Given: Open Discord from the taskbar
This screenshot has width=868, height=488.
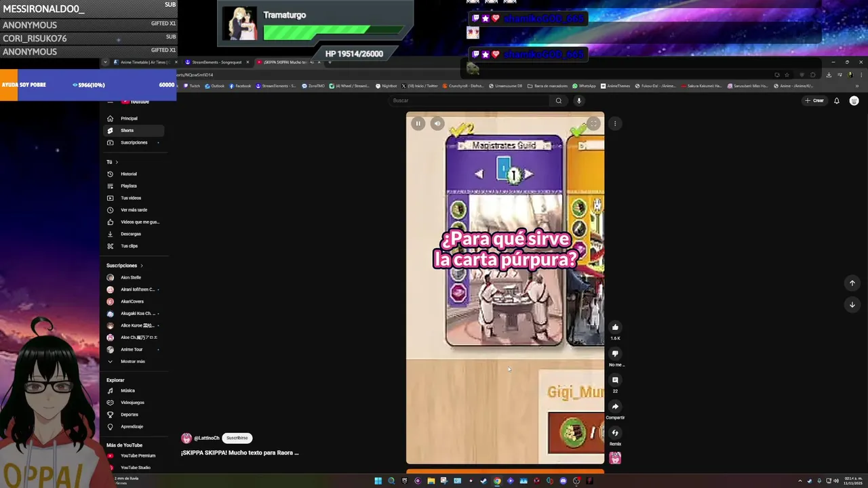Looking at the screenshot, I should pyautogui.click(x=563, y=481).
